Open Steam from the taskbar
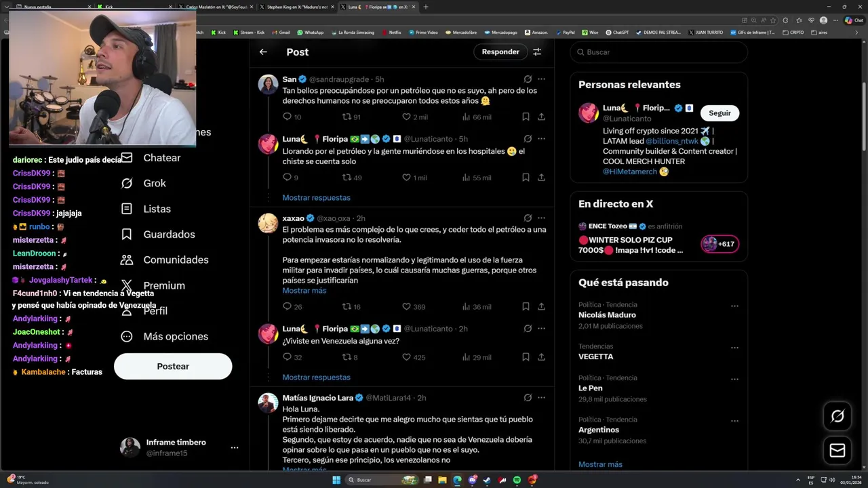This screenshot has width=868, height=488. pos(487,480)
